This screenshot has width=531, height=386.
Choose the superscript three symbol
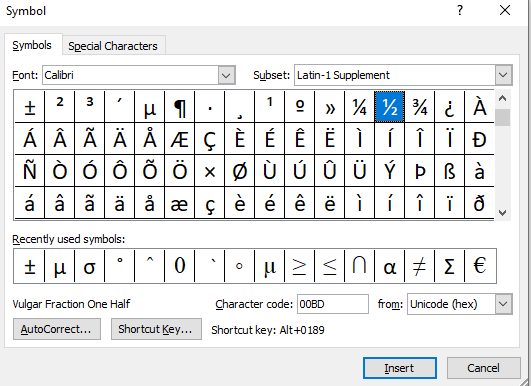[x=90, y=107]
